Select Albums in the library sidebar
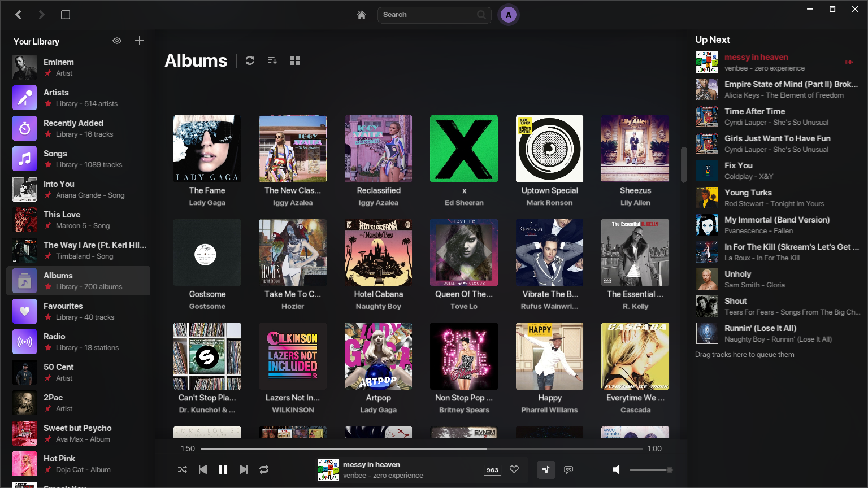Viewport: 868px width, 488px height. (78, 281)
